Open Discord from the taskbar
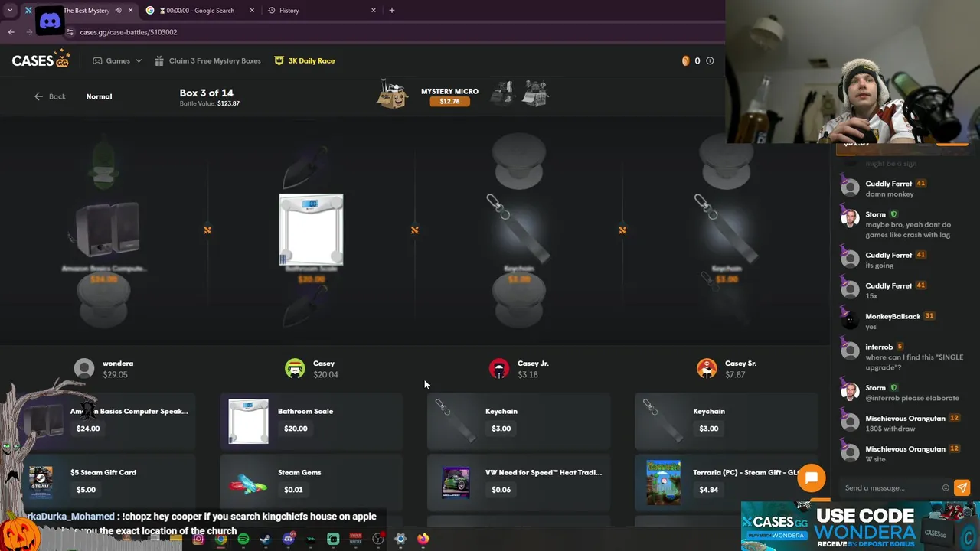The height and width of the screenshot is (551, 980). point(289,539)
